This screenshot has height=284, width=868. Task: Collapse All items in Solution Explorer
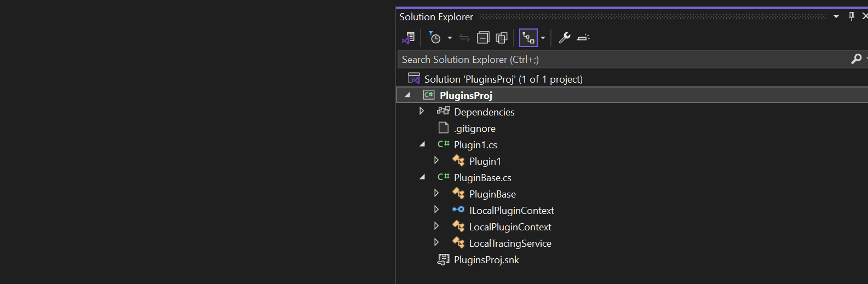click(483, 38)
